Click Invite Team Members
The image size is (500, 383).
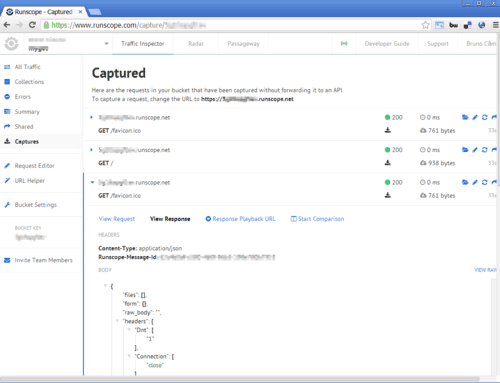click(x=43, y=260)
